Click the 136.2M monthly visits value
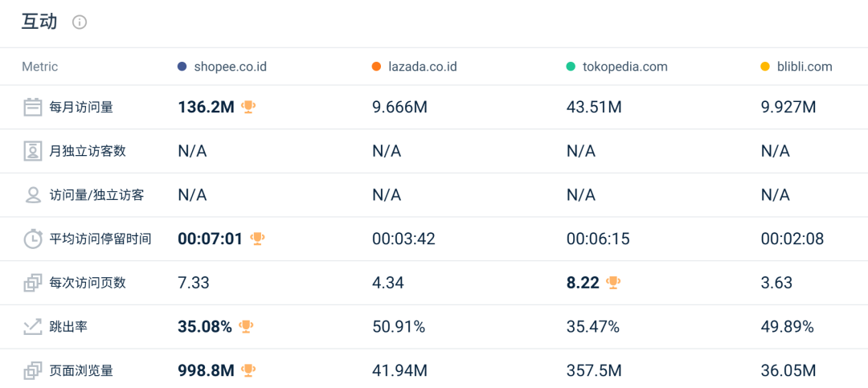Viewport: 868px width, 388px height. pos(207,107)
